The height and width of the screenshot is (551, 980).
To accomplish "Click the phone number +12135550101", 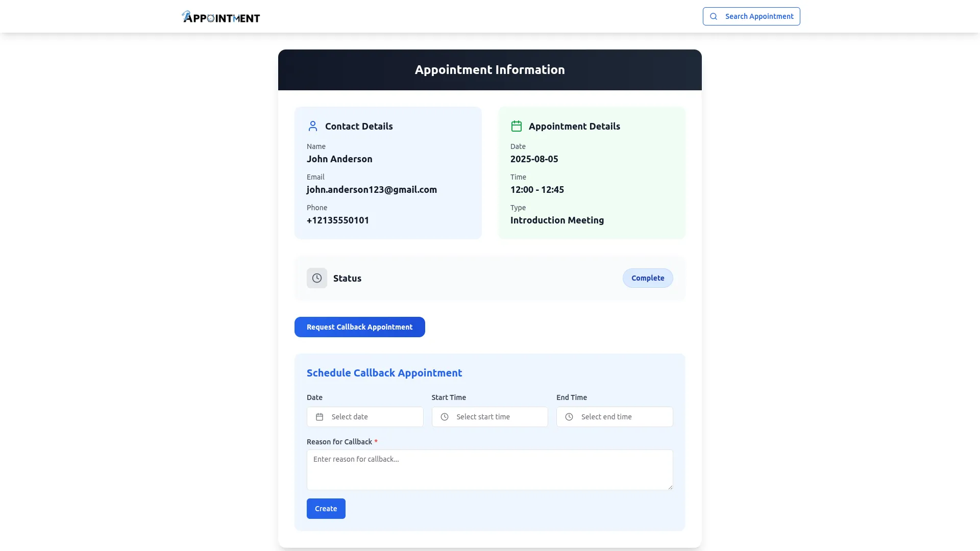I will coord(338,220).
